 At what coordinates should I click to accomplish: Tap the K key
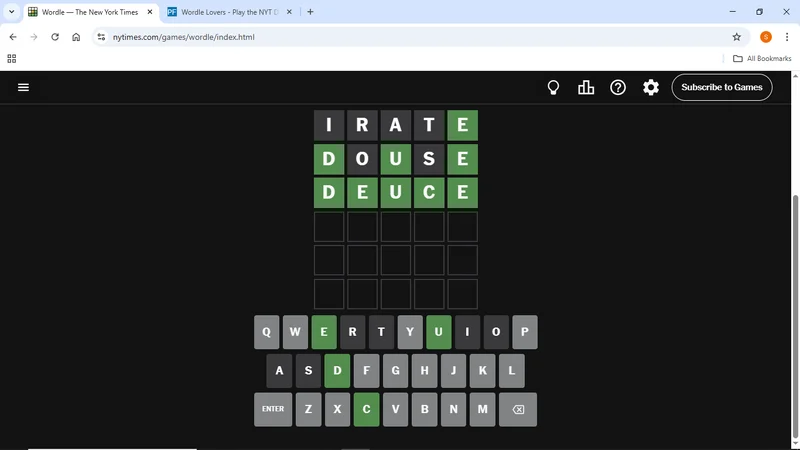[483, 371]
